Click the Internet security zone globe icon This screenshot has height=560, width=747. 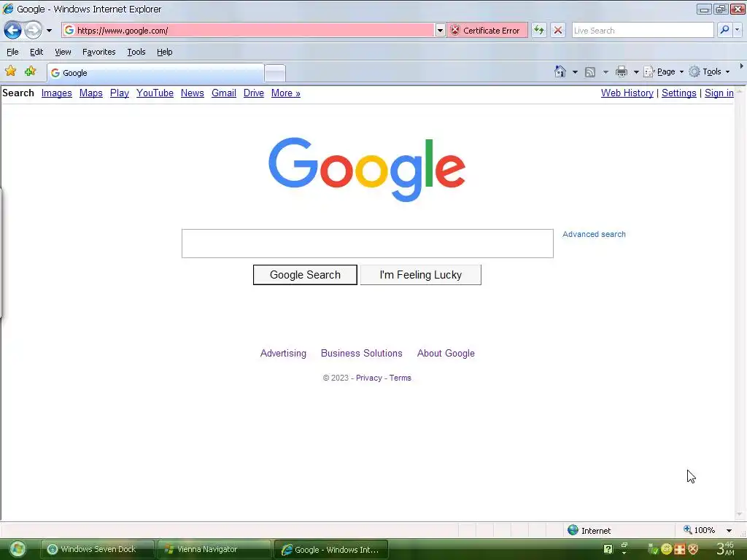tap(573, 530)
